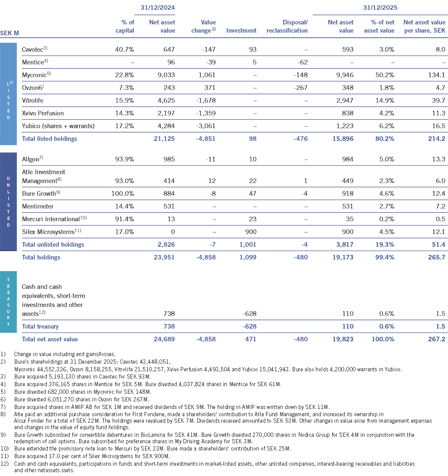Select the Total unlisted holdings label

pyautogui.click(x=53, y=244)
